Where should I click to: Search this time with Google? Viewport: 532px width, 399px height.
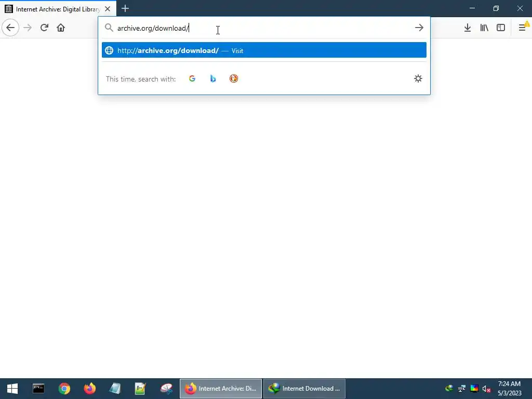192,79
